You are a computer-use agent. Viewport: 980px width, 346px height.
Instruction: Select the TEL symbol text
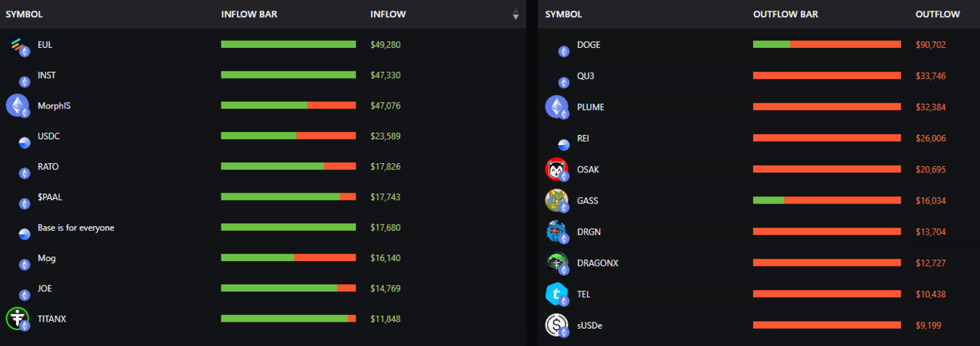583,294
